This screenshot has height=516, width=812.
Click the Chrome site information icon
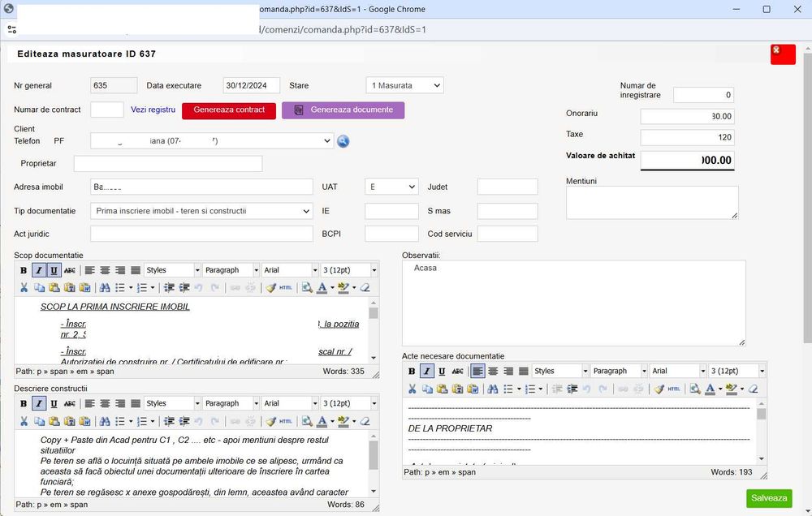coord(12,29)
